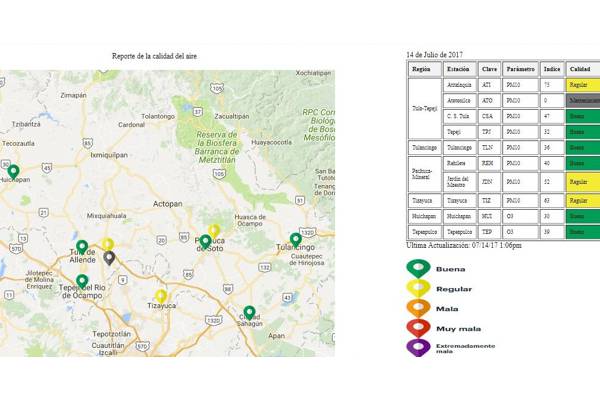The image size is (600, 400).
Task: Open the green marker at Tepeji del Rio
Action: (x=82, y=282)
